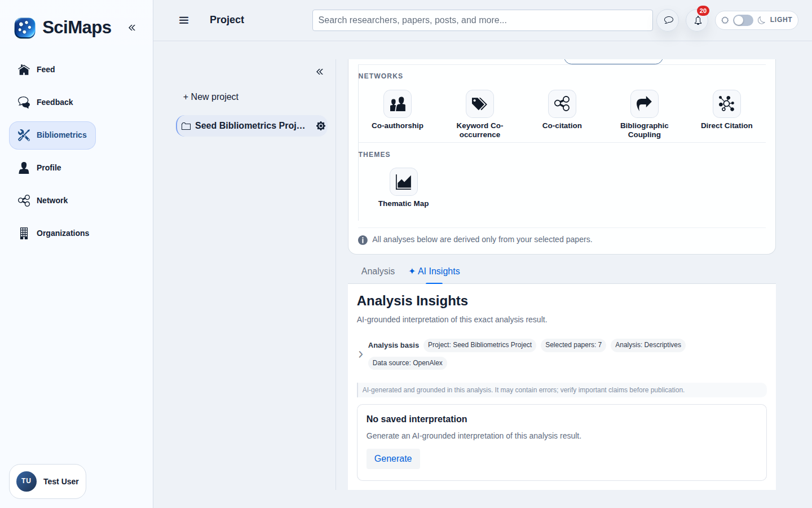Focus the search researchers input field
Viewport: 812px width, 508px height.
coord(483,20)
